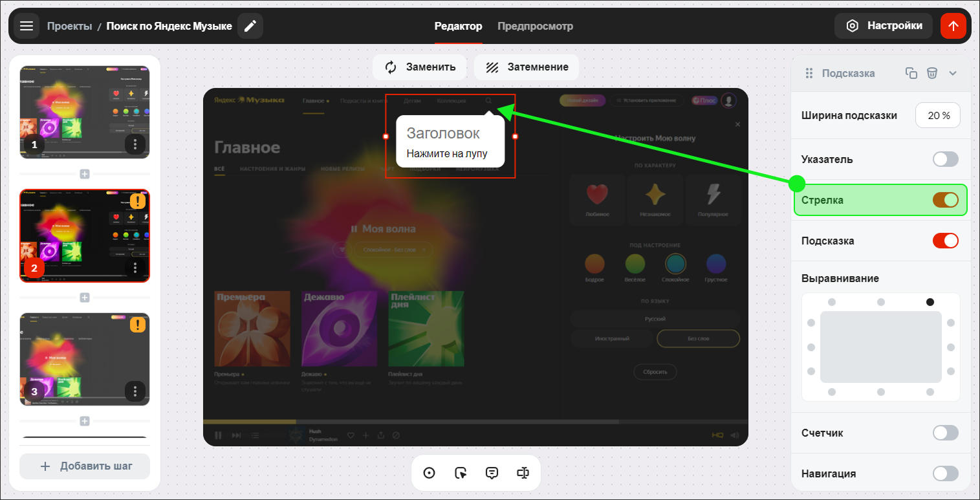Open three-dots menu on step 1 thumbnail

point(135,144)
